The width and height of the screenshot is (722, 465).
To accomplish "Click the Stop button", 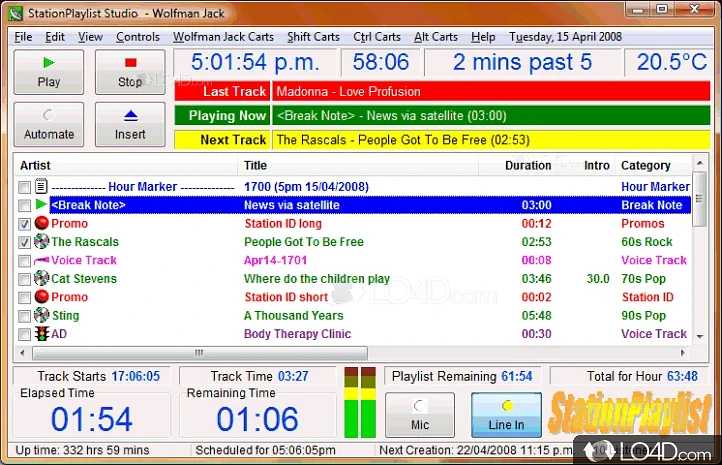I will click(x=130, y=72).
